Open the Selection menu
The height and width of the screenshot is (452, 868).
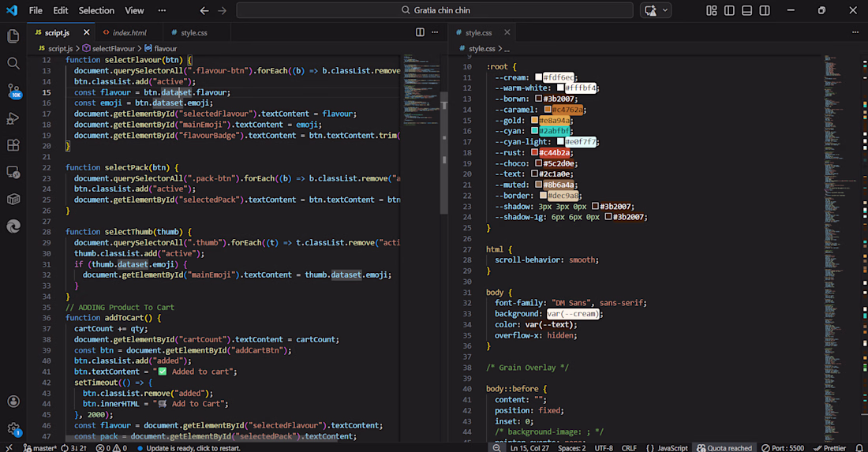[96, 10]
